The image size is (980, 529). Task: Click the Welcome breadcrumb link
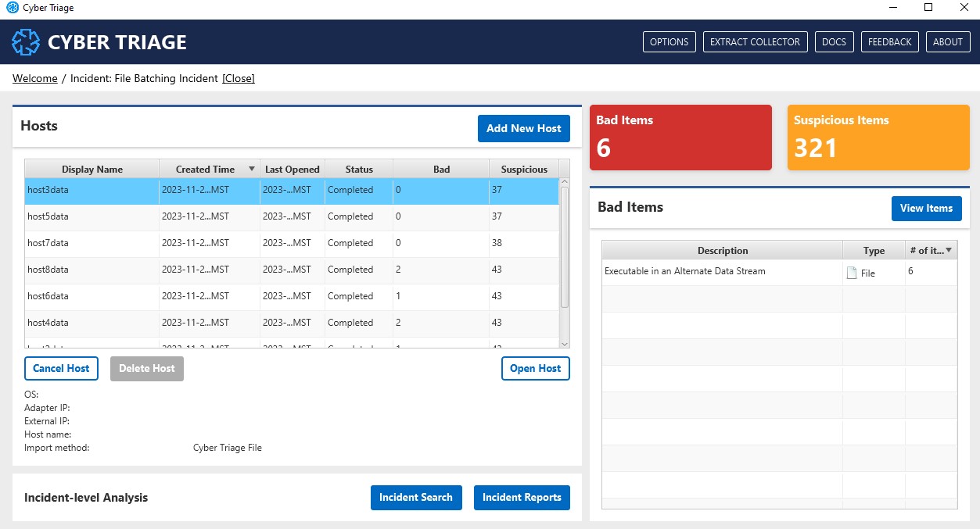coord(35,78)
